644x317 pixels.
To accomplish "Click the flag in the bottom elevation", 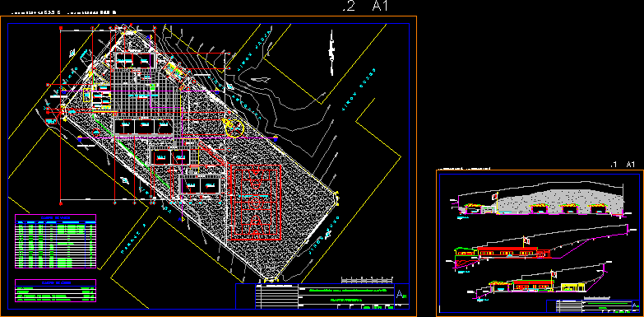I will tap(554, 273).
